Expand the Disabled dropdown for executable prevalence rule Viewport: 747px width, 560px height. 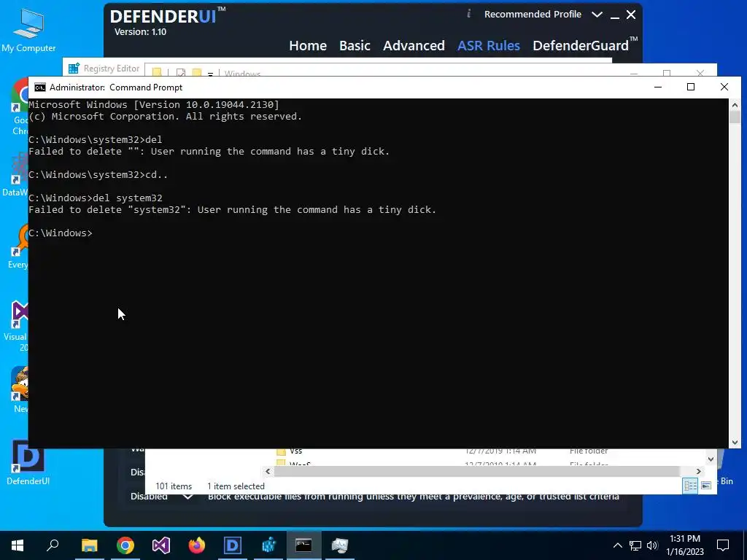tap(187, 496)
